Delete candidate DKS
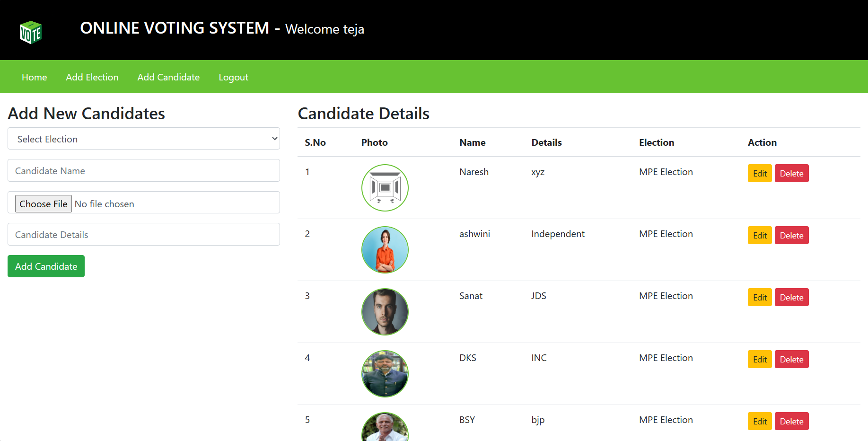 click(x=791, y=359)
